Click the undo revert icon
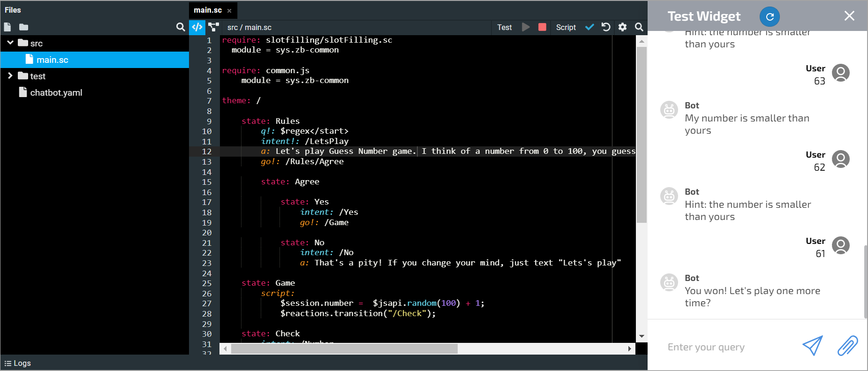This screenshot has height=371, width=868. [606, 27]
